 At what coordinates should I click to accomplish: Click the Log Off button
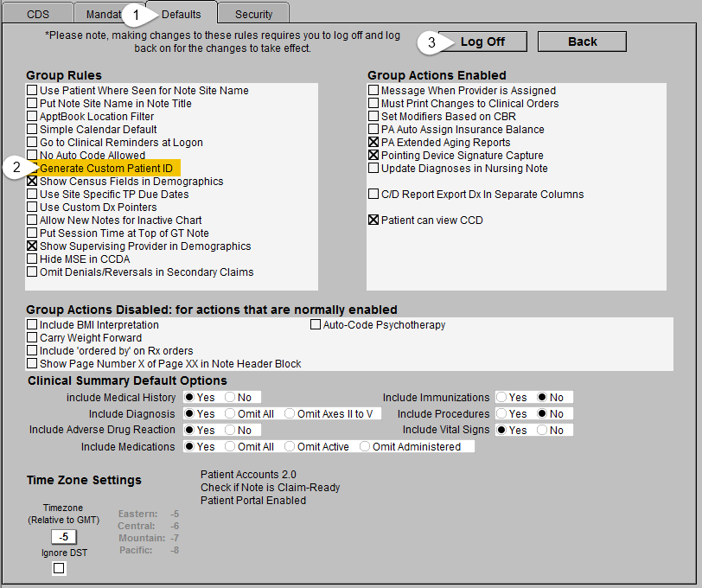pos(482,42)
